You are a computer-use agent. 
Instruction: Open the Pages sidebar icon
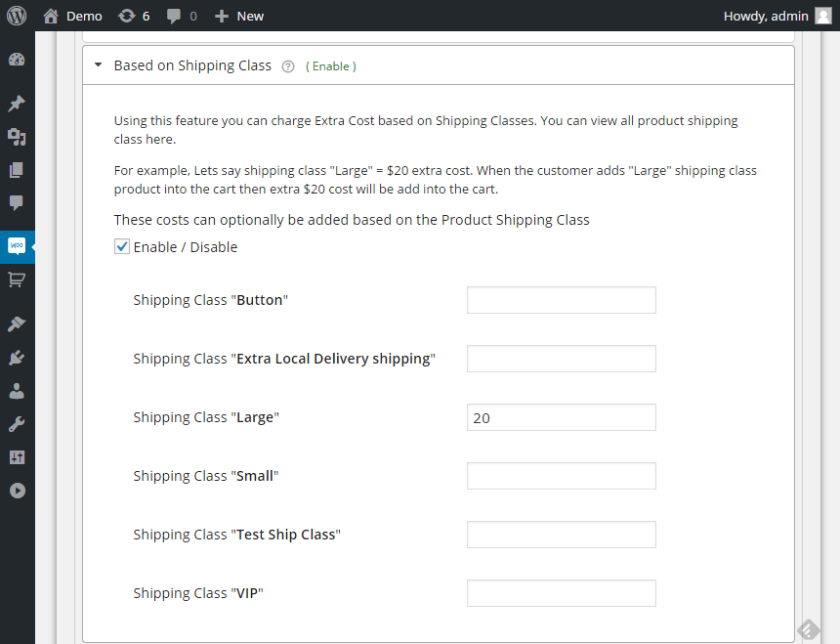click(x=17, y=170)
